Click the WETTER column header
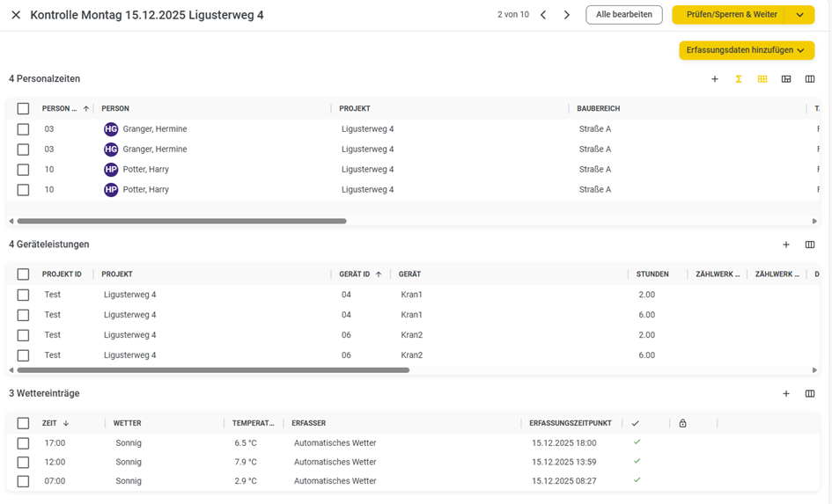The width and height of the screenshot is (832, 504). (x=128, y=423)
